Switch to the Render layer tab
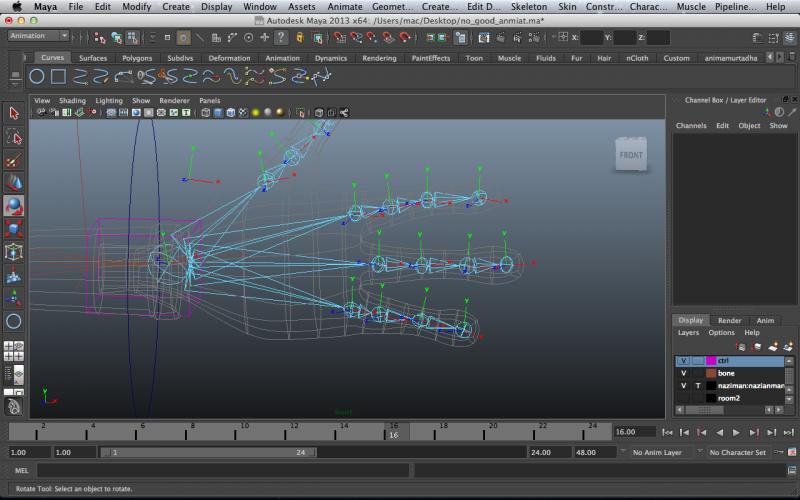The width and height of the screenshot is (800, 500). click(729, 320)
